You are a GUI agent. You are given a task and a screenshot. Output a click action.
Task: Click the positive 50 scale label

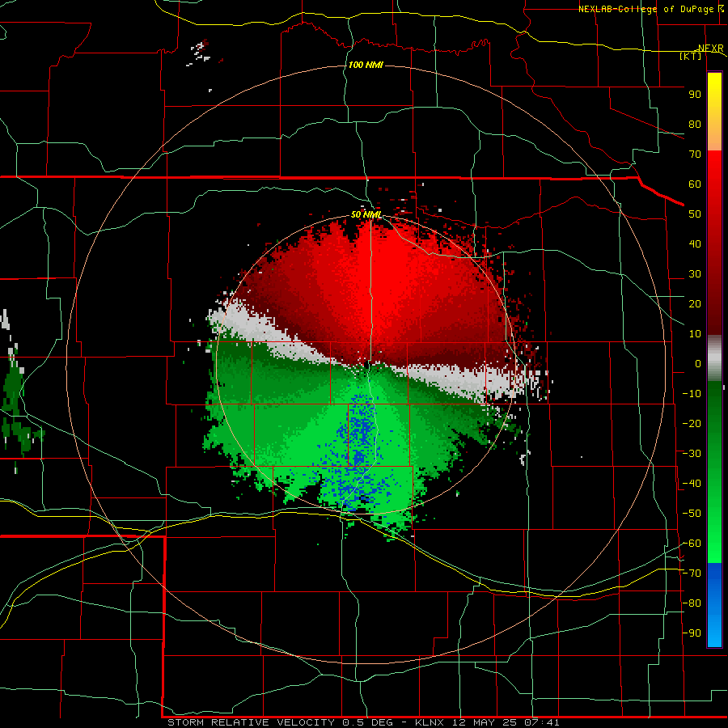point(695,214)
